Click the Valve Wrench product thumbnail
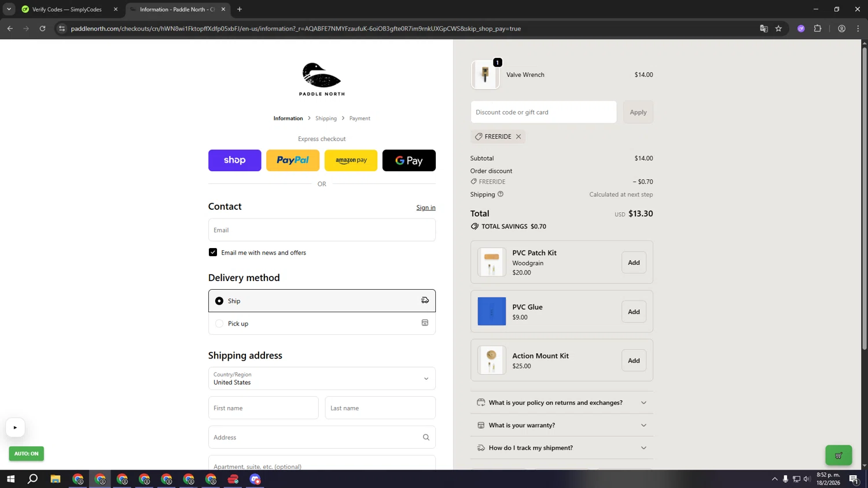This screenshot has height=488, width=868. pos(485,75)
